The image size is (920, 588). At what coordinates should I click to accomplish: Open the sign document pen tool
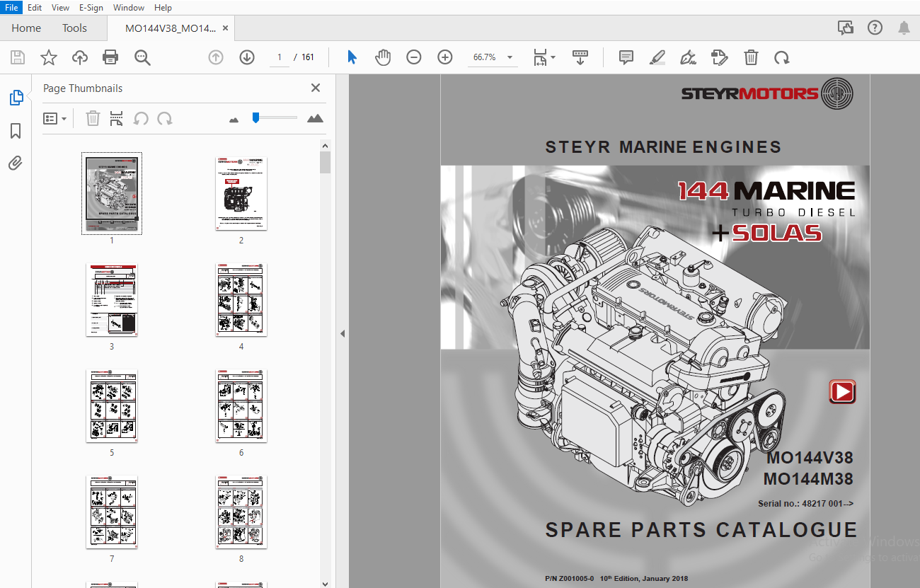click(x=688, y=57)
